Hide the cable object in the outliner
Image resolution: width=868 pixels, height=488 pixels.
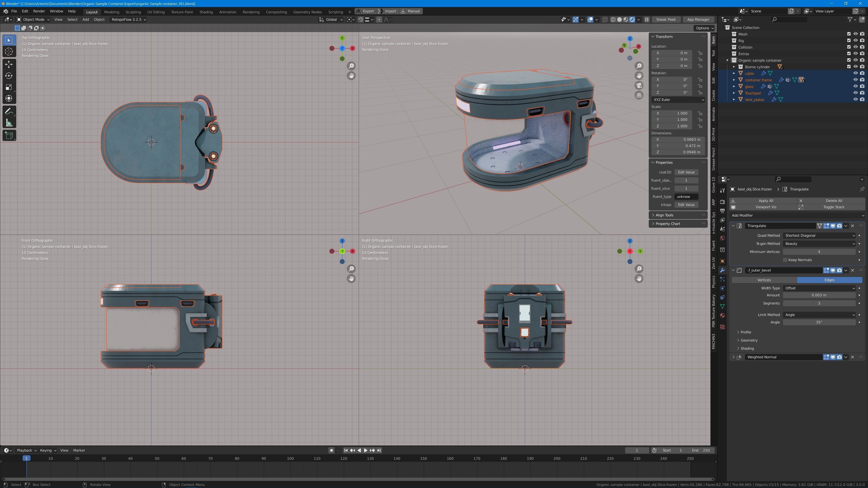[855, 73]
